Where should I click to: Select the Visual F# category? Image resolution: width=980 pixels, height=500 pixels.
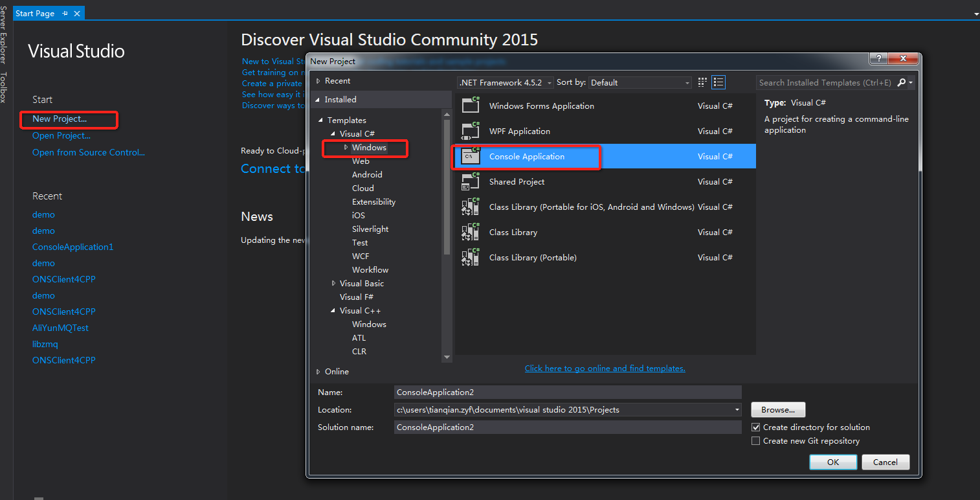[x=356, y=297]
